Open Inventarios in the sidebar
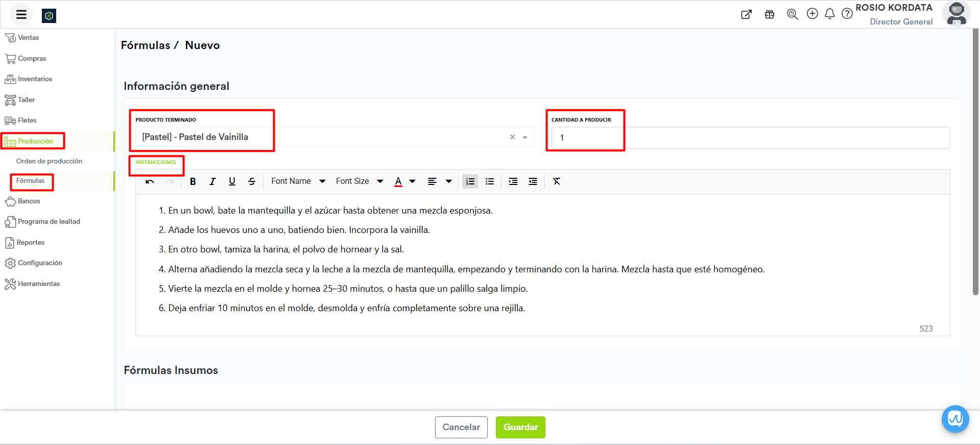This screenshot has width=980, height=445. click(x=35, y=79)
